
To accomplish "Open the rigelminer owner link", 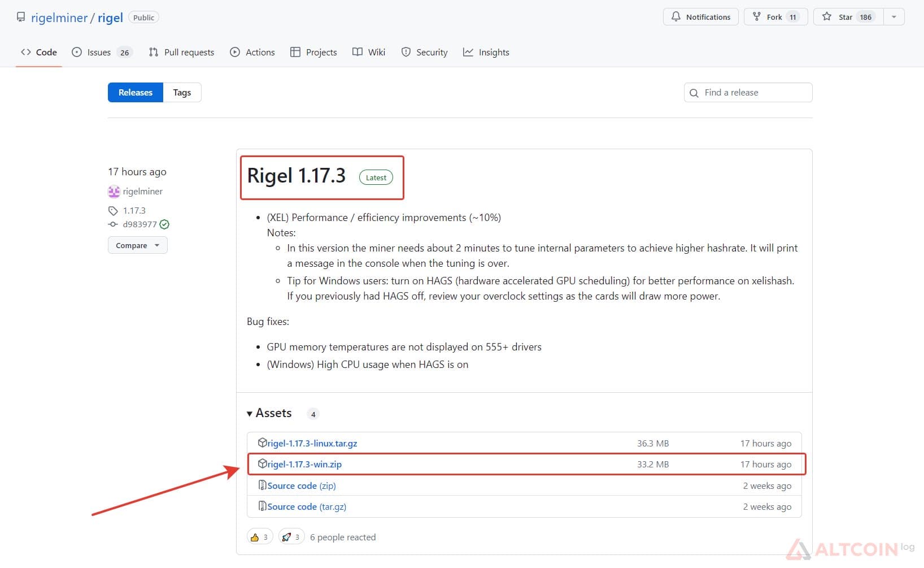I will coord(59,18).
